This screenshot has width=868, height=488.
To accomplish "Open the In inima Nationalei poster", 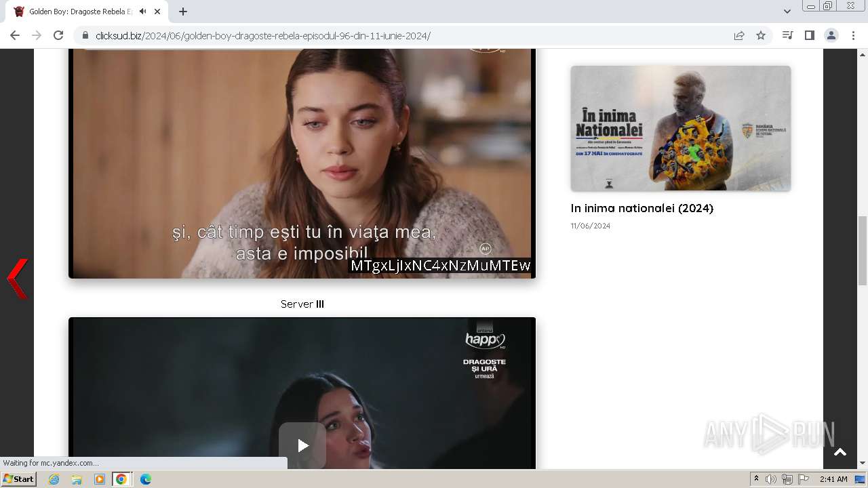I will (x=681, y=128).
